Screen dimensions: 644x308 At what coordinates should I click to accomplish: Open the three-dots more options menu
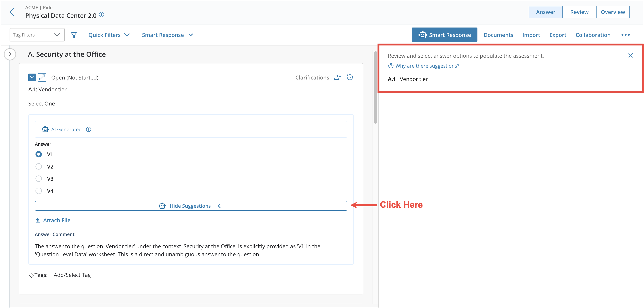click(x=625, y=35)
